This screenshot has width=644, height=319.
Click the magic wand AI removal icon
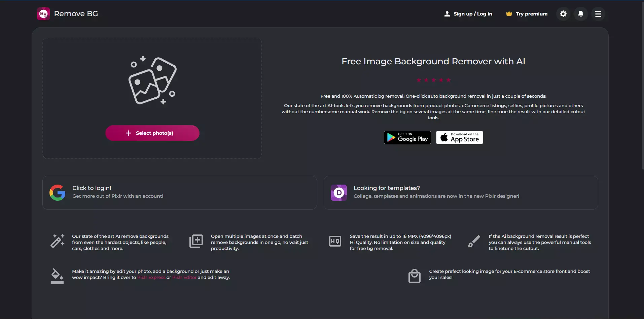click(57, 241)
